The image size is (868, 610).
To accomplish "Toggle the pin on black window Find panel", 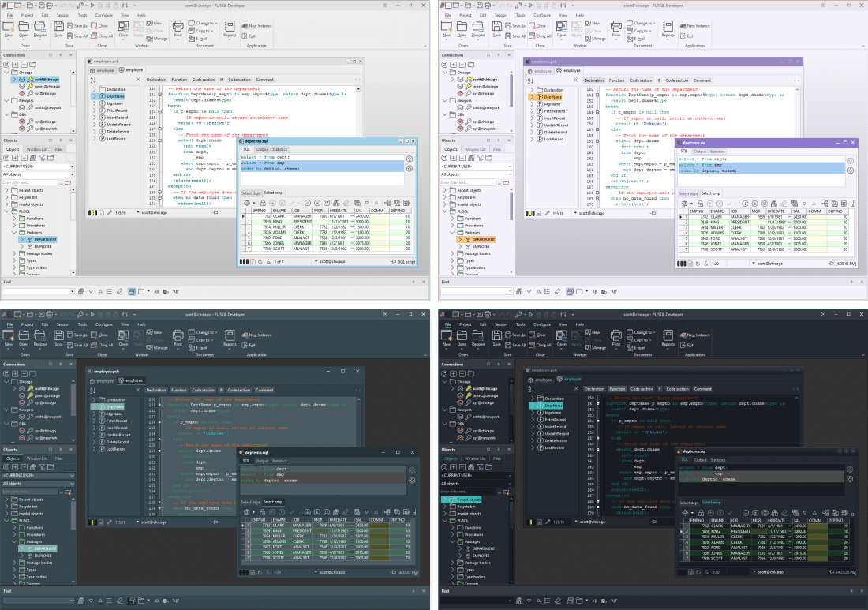I will (x=851, y=590).
